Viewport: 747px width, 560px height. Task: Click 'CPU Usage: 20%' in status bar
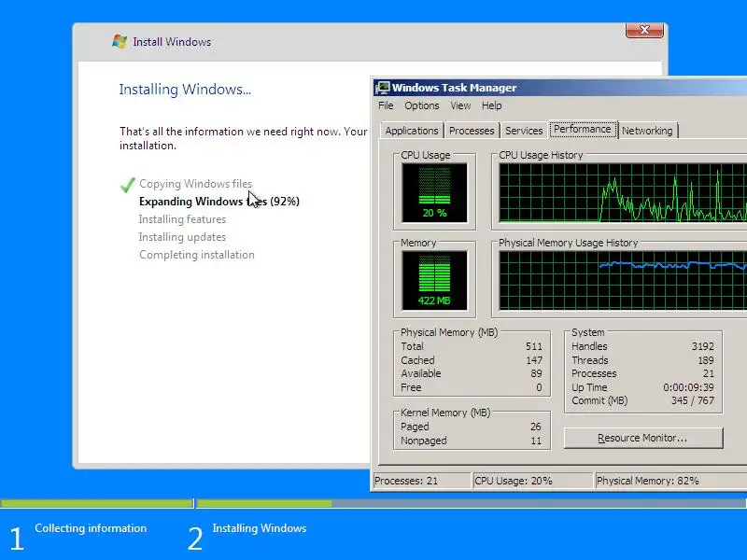point(513,481)
